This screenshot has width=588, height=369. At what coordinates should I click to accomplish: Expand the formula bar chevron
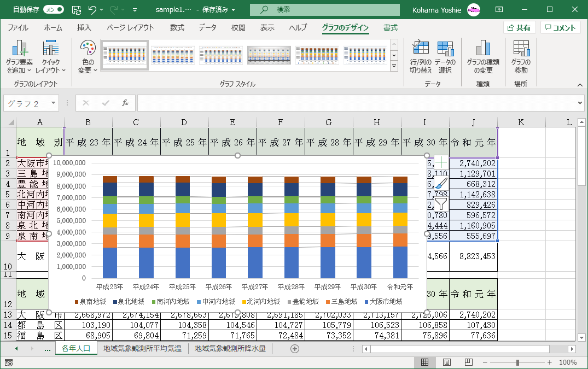(580, 103)
